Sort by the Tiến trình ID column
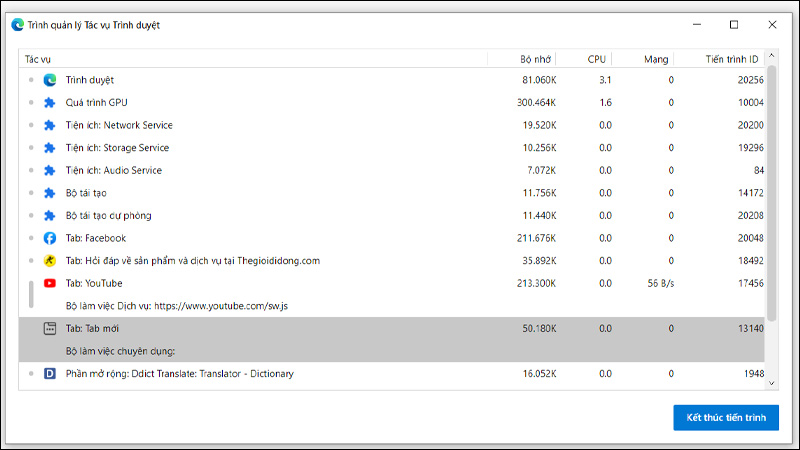The image size is (800, 450). tap(719, 59)
